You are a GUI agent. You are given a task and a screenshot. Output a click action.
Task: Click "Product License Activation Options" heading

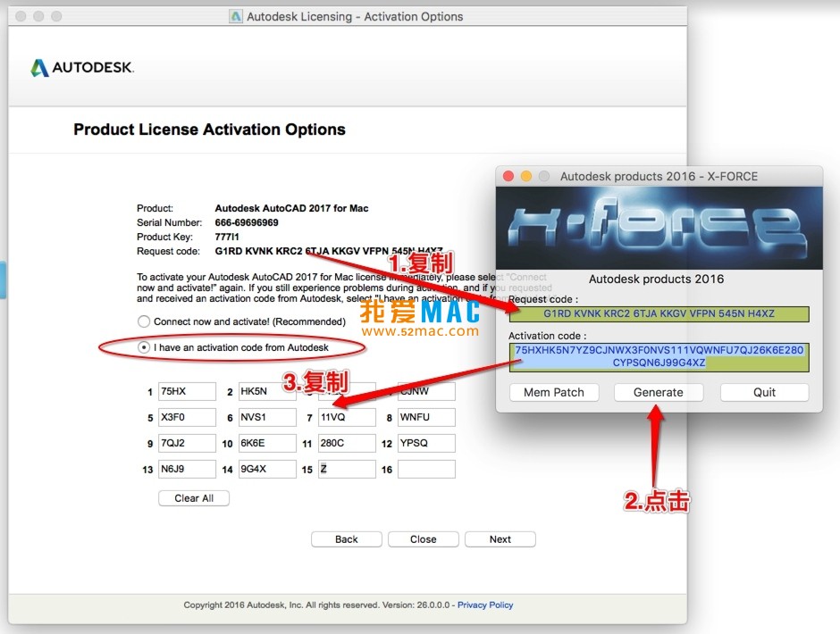[x=209, y=129]
